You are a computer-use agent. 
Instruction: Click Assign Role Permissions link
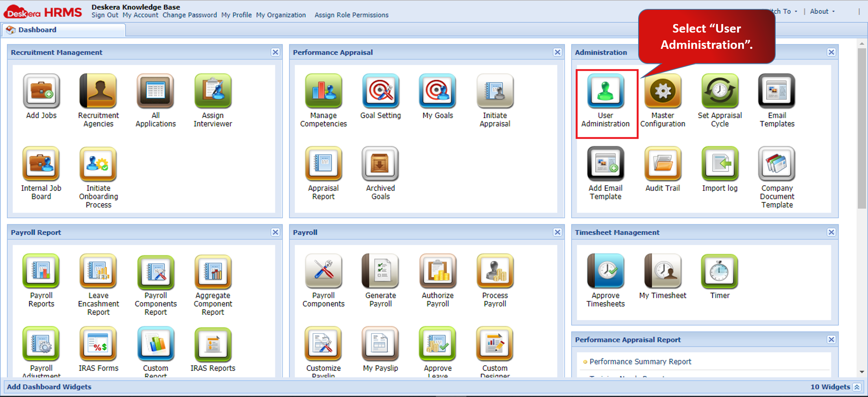(x=351, y=15)
